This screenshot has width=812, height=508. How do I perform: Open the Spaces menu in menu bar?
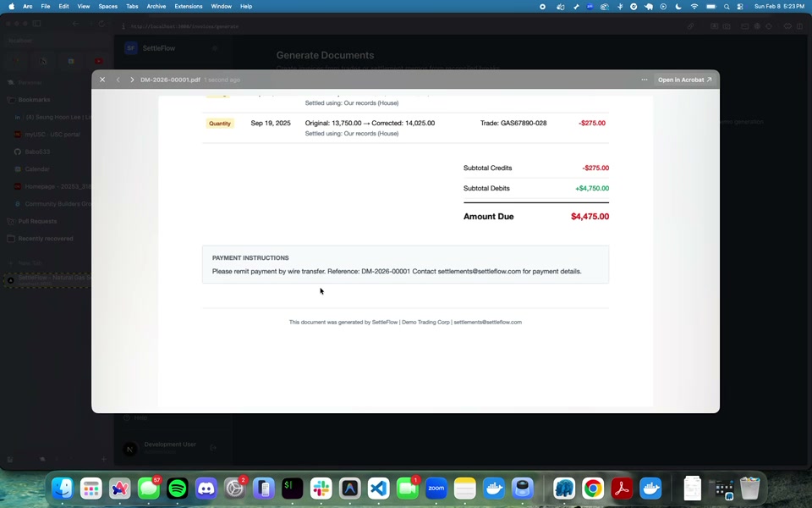pos(107,6)
